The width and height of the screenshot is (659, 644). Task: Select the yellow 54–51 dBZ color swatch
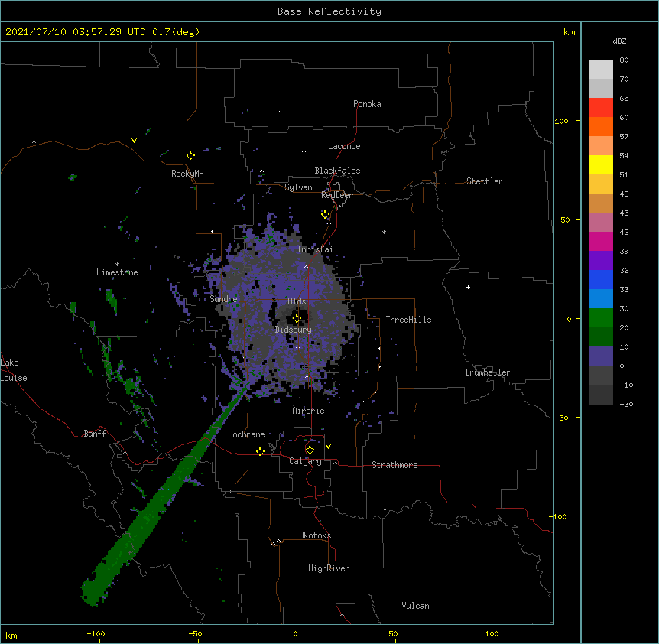pos(601,164)
